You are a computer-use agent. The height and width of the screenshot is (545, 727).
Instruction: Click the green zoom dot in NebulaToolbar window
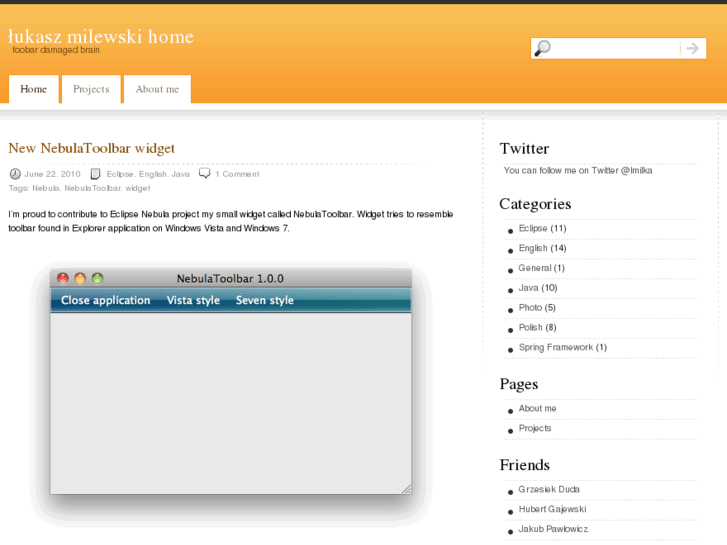click(x=97, y=278)
